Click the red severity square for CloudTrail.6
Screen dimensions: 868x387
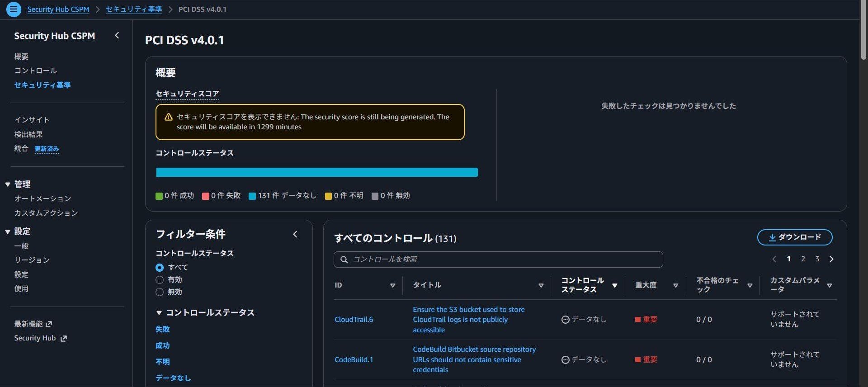(x=637, y=320)
